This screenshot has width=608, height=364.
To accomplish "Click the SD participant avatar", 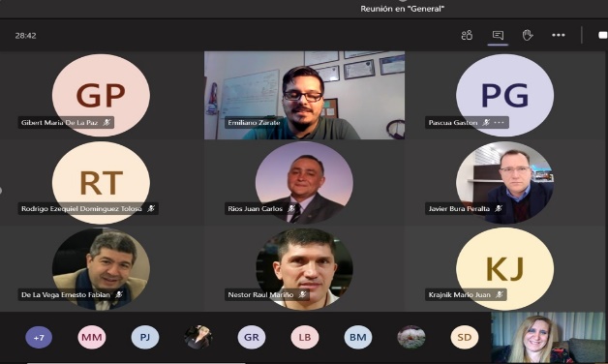I will coord(465,337).
